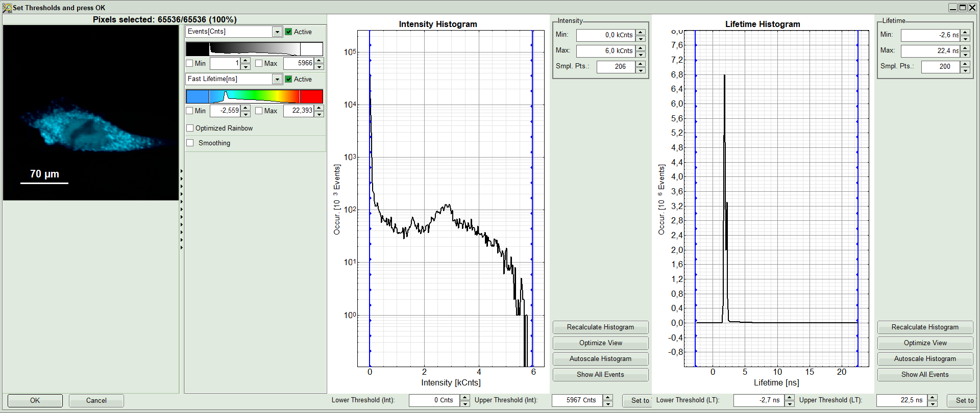The image size is (980, 413).
Task: Click the app icon in title bar
Action: click(7, 8)
